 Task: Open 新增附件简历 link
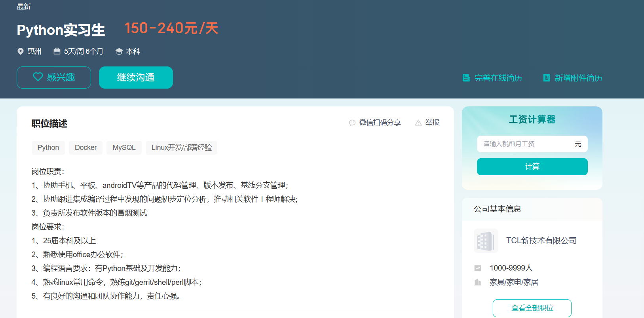[x=573, y=78]
